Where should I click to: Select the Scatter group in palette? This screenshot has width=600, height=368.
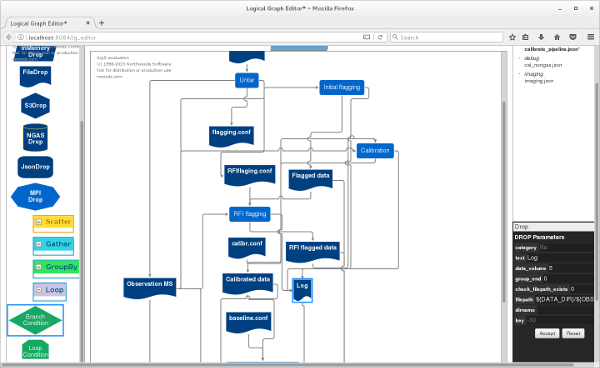(x=53, y=224)
